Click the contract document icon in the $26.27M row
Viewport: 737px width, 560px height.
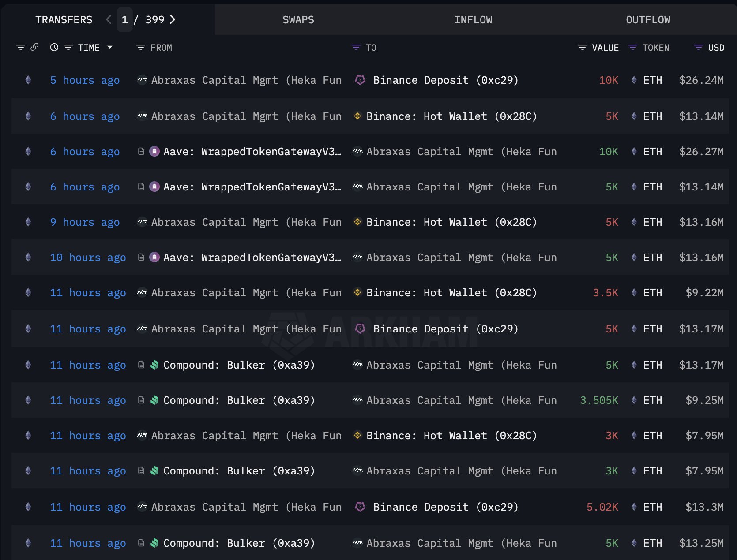click(x=141, y=151)
